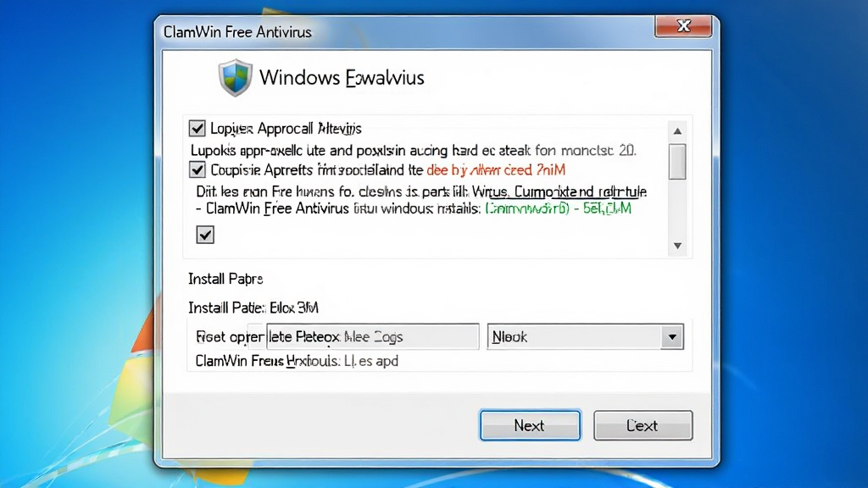The height and width of the screenshot is (488, 868).
Task: Uncheck the Lopuex Approcall Altevirus checkbox
Action: click(x=197, y=129)
